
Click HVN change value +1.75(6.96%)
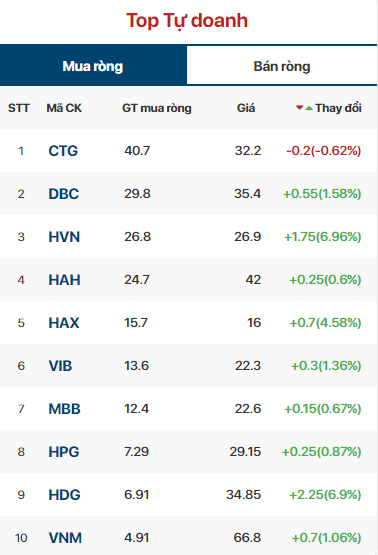[322, 237]
